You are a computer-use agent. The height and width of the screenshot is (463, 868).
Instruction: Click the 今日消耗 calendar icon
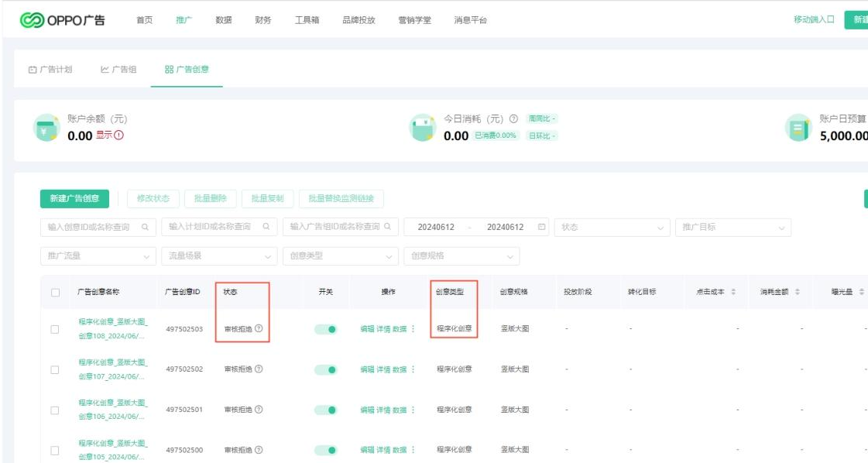click(x=422, y=128)
